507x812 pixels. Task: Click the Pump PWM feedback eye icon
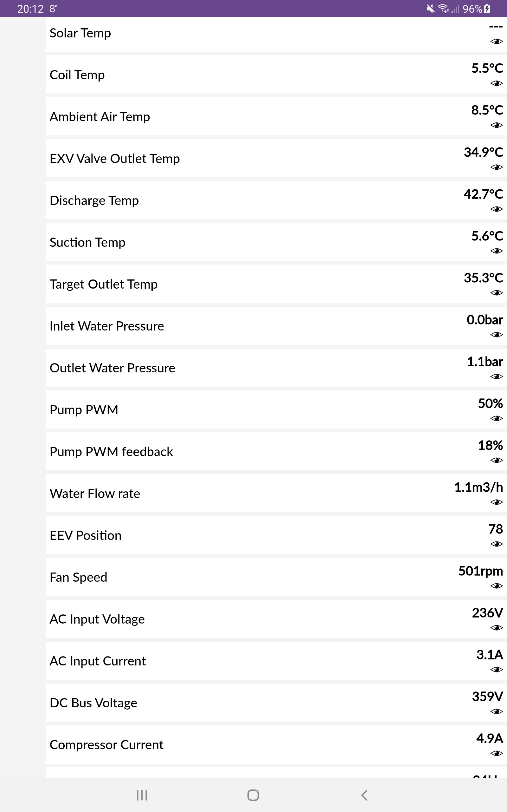[x=496, y=460]
